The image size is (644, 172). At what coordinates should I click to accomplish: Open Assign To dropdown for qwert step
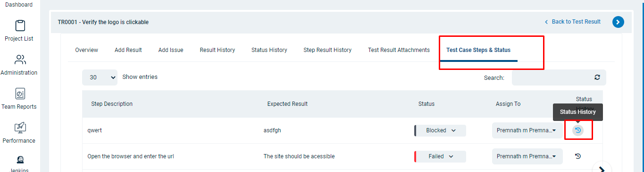[x=527, y=130]
